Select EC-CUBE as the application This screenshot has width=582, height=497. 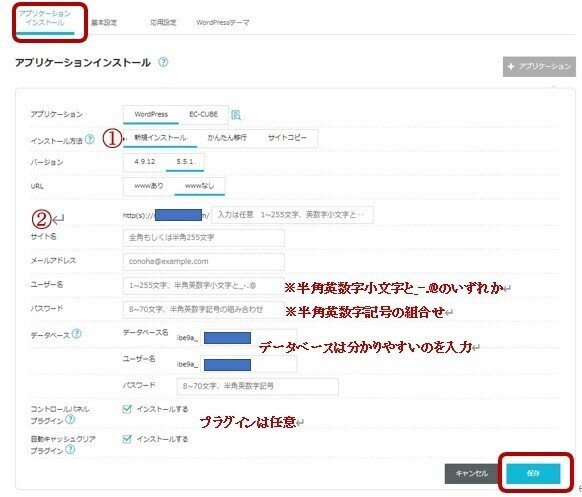(203, 114)
